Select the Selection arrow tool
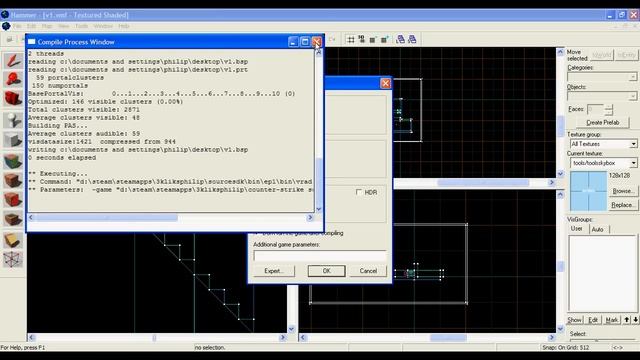Viewport: 640px width, 360px height. click(x=13, y=61)
